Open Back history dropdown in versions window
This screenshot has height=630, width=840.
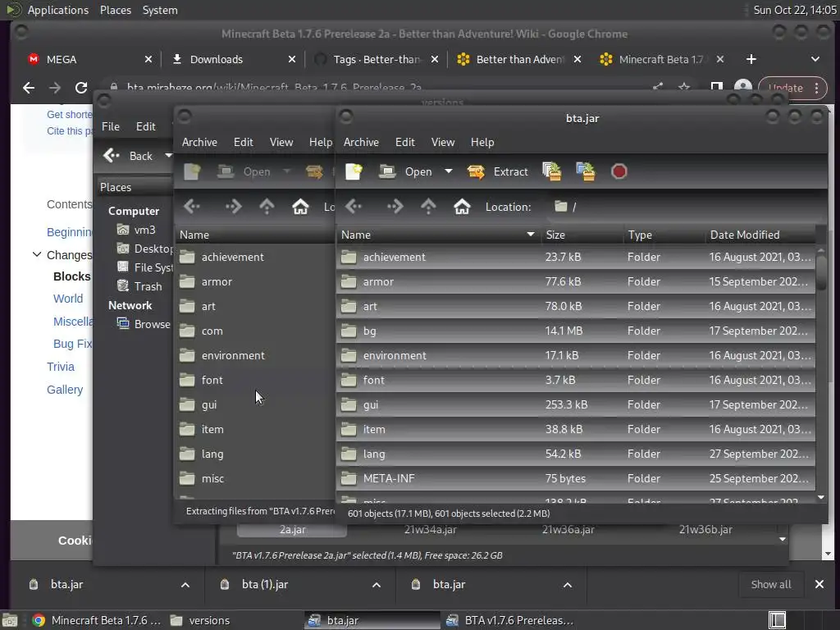click(x=167, y=156)
